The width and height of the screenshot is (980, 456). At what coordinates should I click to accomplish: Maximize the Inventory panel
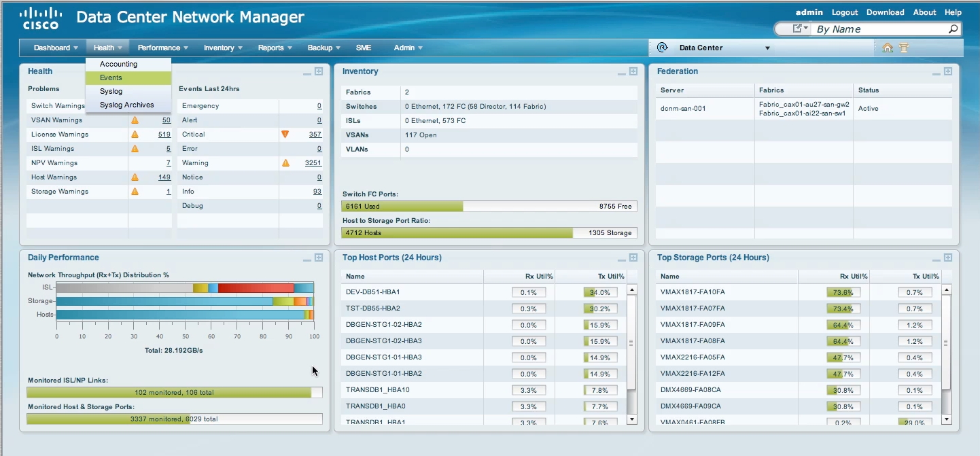[633, 71]
